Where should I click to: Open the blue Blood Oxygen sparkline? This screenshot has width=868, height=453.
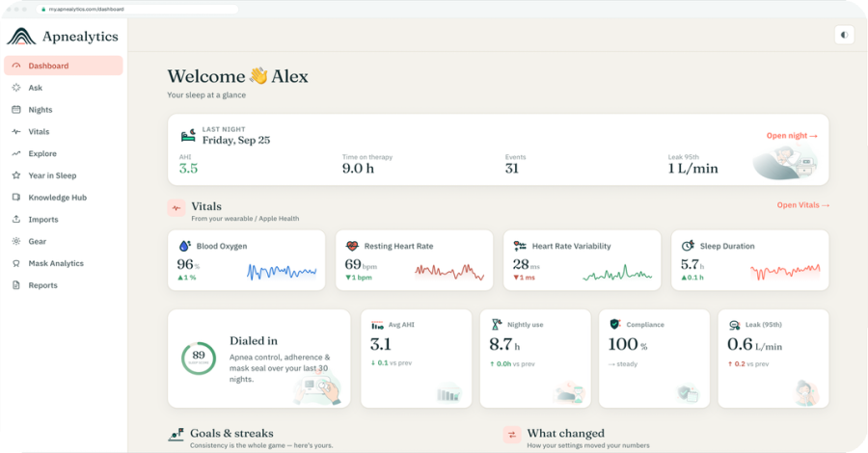coord(282,272)
